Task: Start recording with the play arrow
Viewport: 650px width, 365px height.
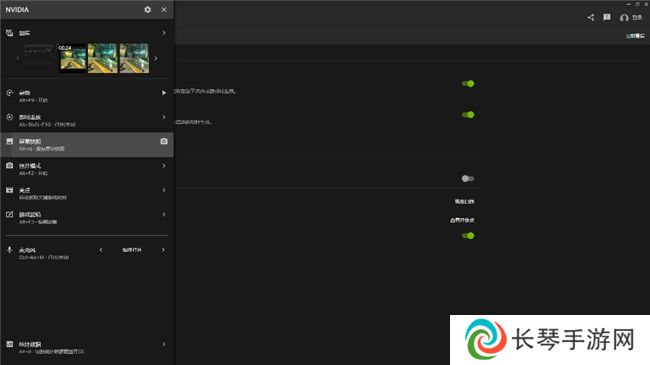Action: [x=164, y=93]
